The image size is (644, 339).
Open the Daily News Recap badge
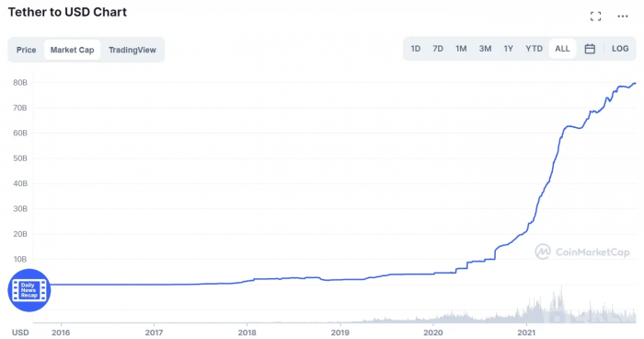coord(29,290)
